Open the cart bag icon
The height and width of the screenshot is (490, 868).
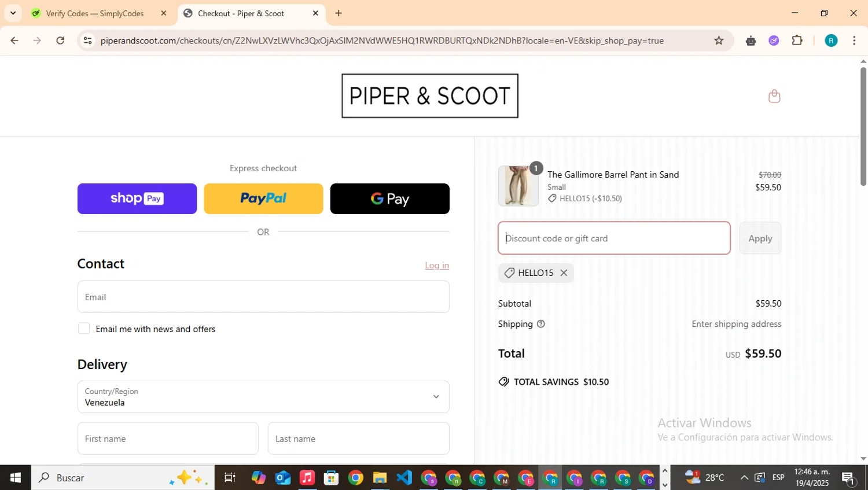point(774,96)
